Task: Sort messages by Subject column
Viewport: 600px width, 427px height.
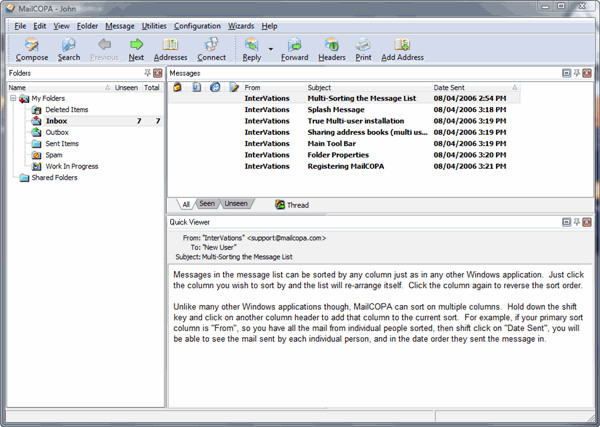Action: [x=368, y=88]
